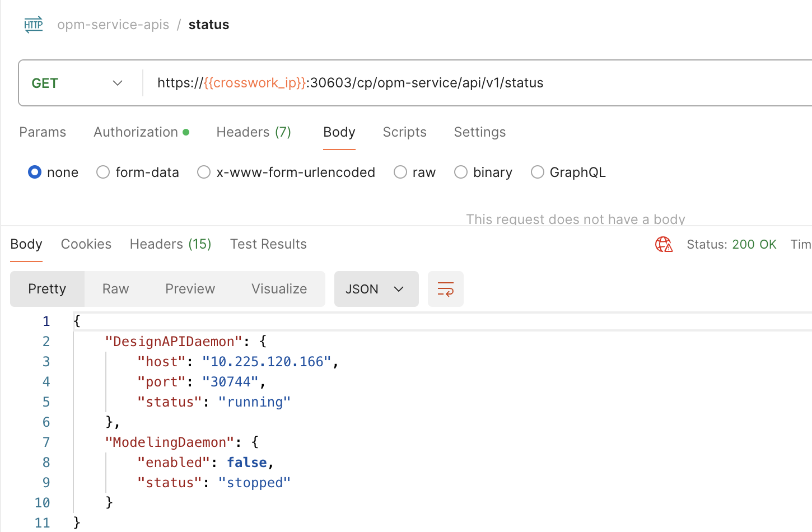Open the Authorization request tab

[141, 132]
